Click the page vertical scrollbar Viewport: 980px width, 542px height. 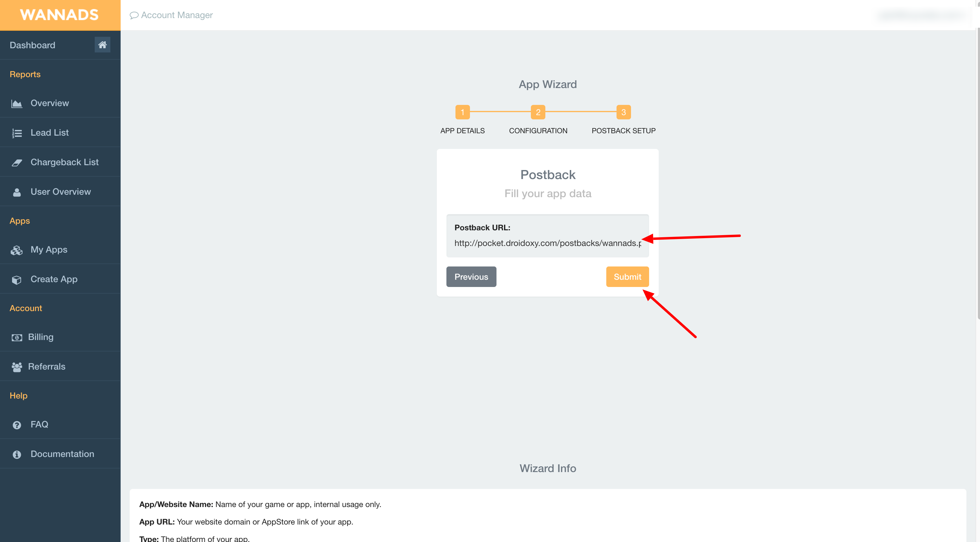pyautogui.click(x=978, y=171)
